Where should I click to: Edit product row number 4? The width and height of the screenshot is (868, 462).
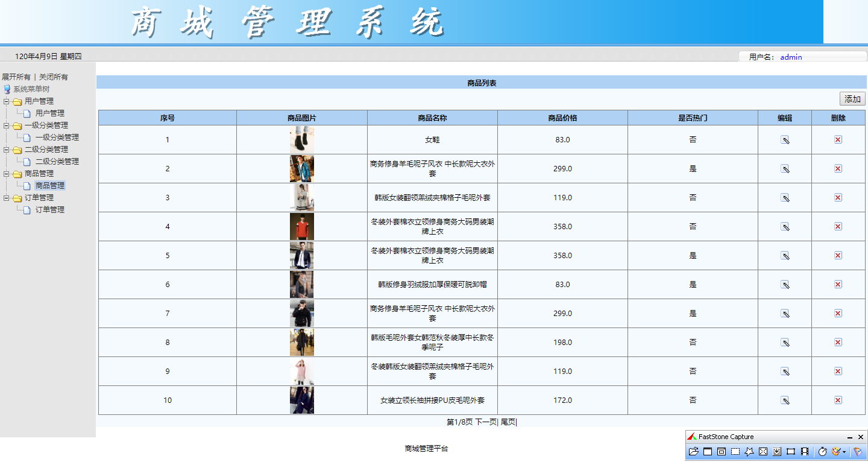[x=785, y=227]
